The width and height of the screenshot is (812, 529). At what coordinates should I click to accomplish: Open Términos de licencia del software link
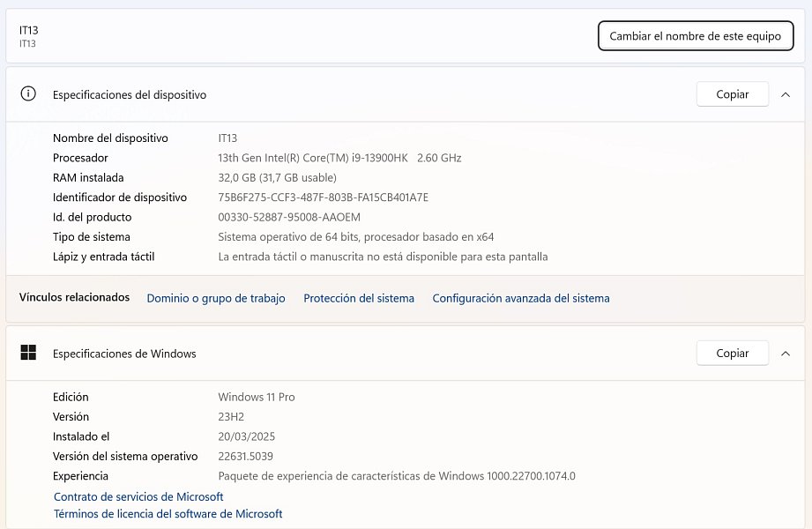pyautogui.click(x=168, y=513)
